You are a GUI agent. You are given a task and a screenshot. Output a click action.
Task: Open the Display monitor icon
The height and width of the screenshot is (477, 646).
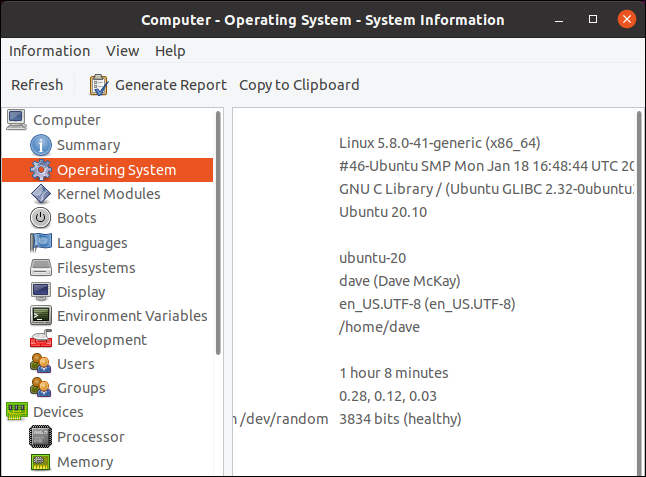(41, 292)
